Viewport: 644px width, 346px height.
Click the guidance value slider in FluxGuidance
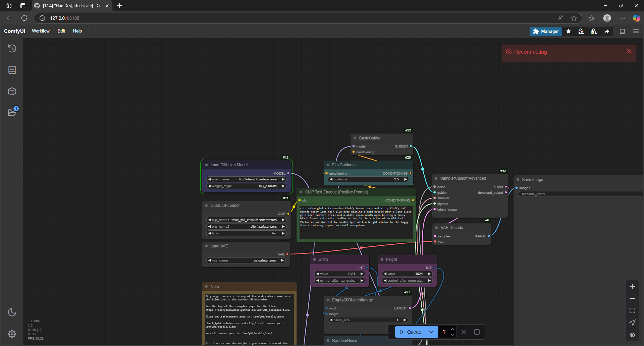tap(368, 179)
